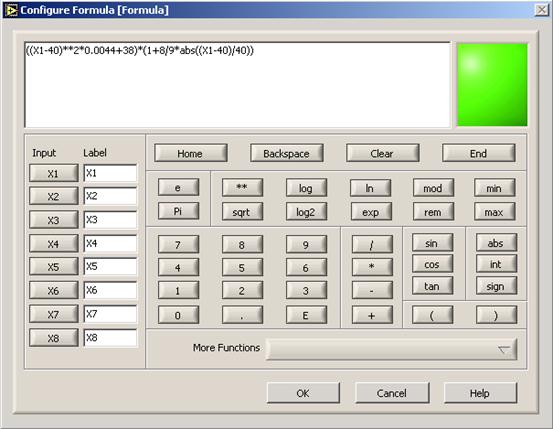Image resolution: width=553 pixels, height=429 pixels.
Task: Edit the X4 label field
Action: (x=110, y=243)
